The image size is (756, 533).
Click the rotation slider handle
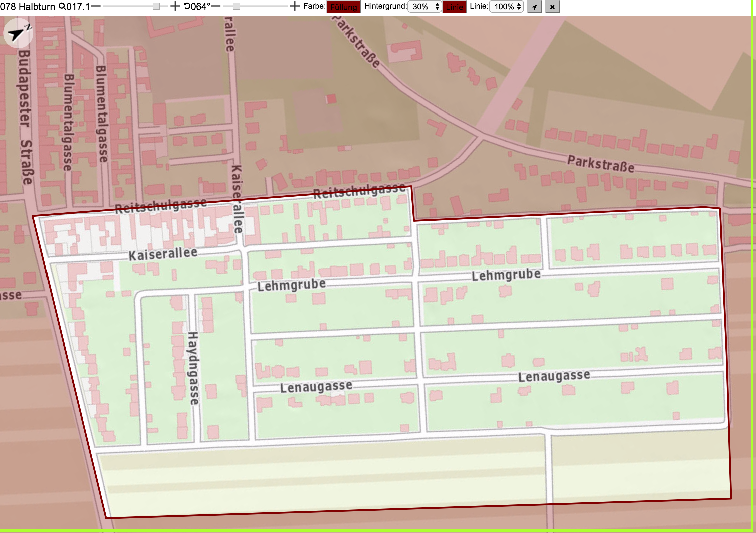tap(237, 6)
